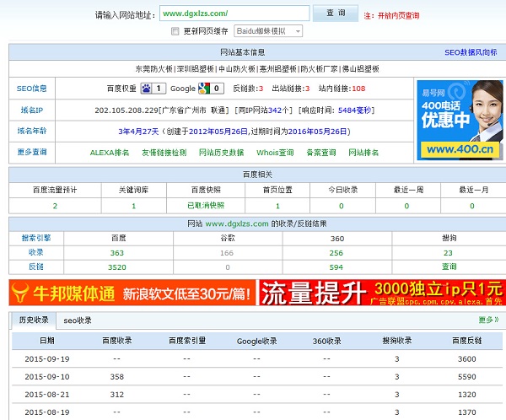Viewport: 506px width, 420px height.
Task: Click the Baidu weight paw icon
Action: pyautogui.click(x=146, y=88)
